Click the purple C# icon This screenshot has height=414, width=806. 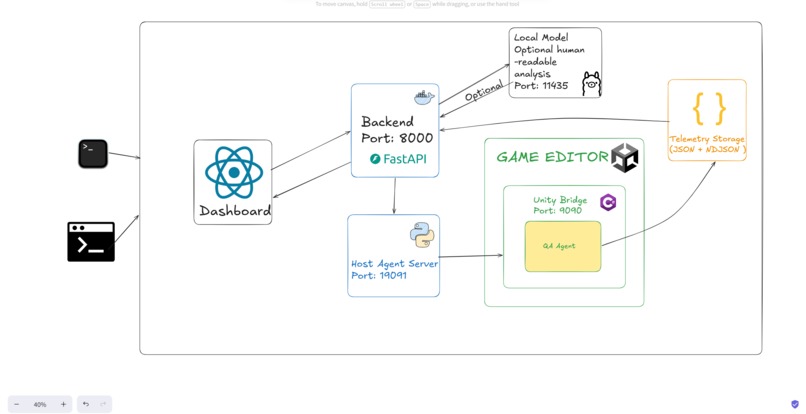[608, 203]
